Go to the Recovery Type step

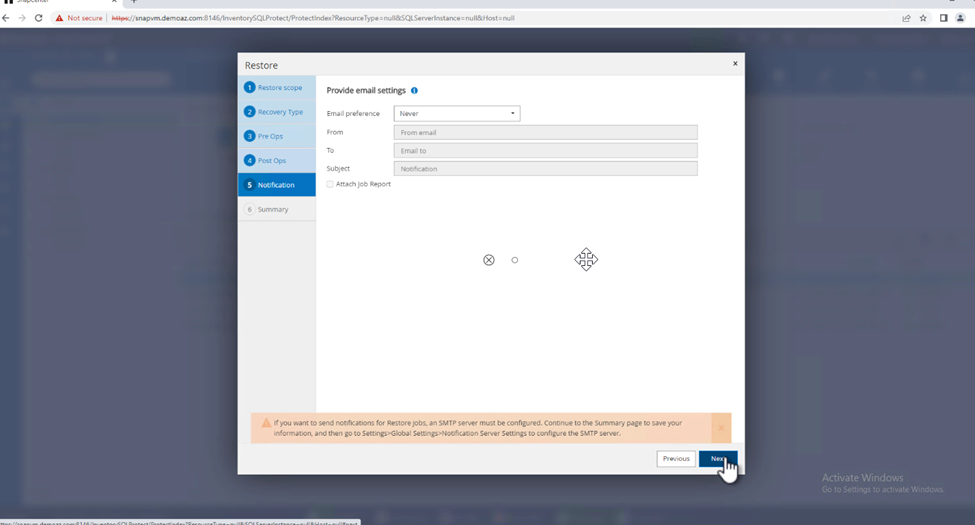277,112
